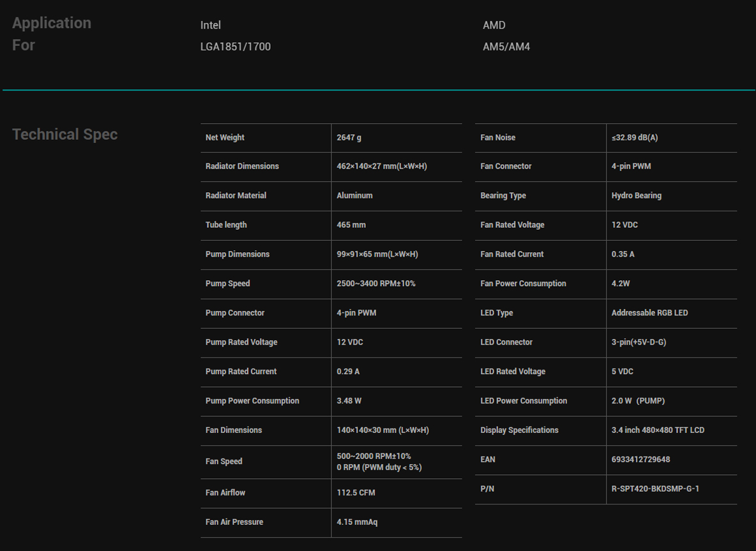Click the Technical Spec heading
The height and width of the screenshot is (551, 756).
(x=64, y=134)
